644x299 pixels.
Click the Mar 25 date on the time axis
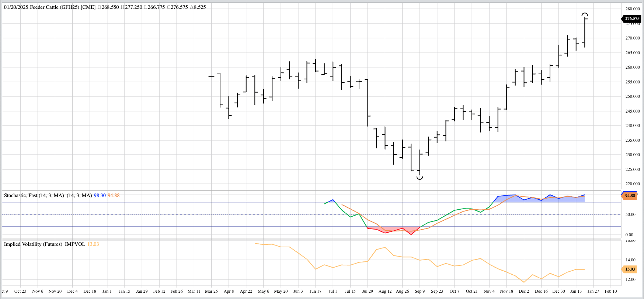tap(211, 291)
